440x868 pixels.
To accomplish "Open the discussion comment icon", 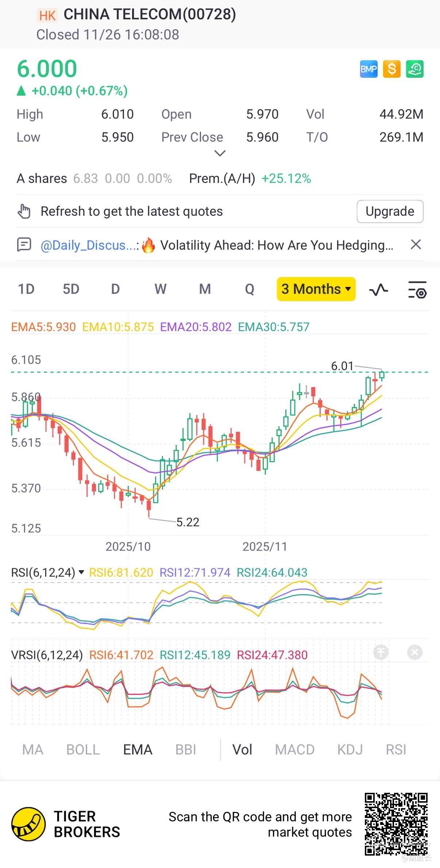I will (24, 245).
